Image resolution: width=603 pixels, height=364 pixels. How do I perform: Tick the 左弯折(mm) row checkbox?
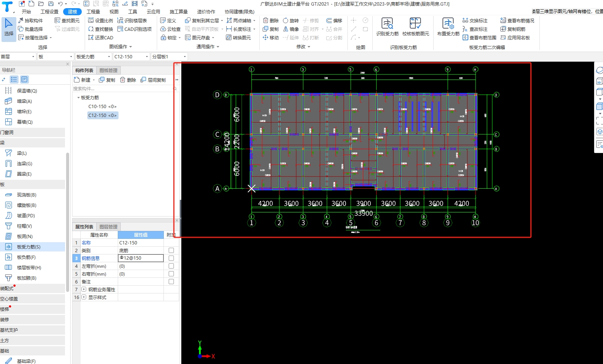point(171,266)
